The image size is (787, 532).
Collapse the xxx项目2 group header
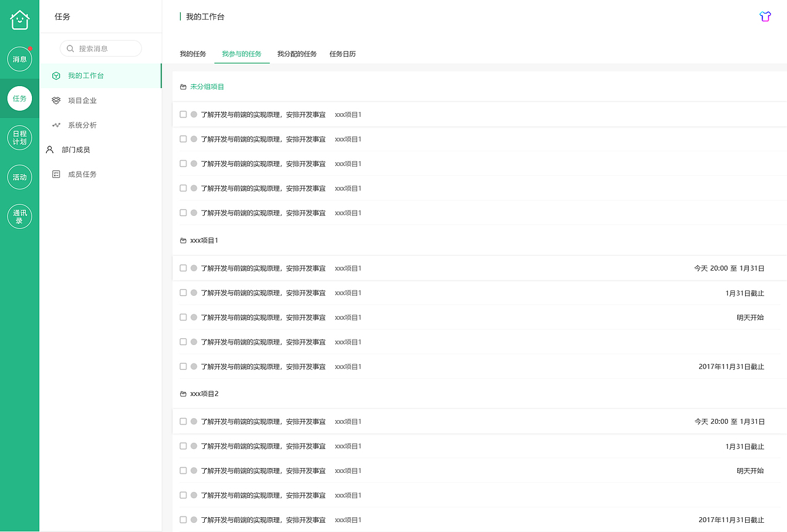coord(199,394)
